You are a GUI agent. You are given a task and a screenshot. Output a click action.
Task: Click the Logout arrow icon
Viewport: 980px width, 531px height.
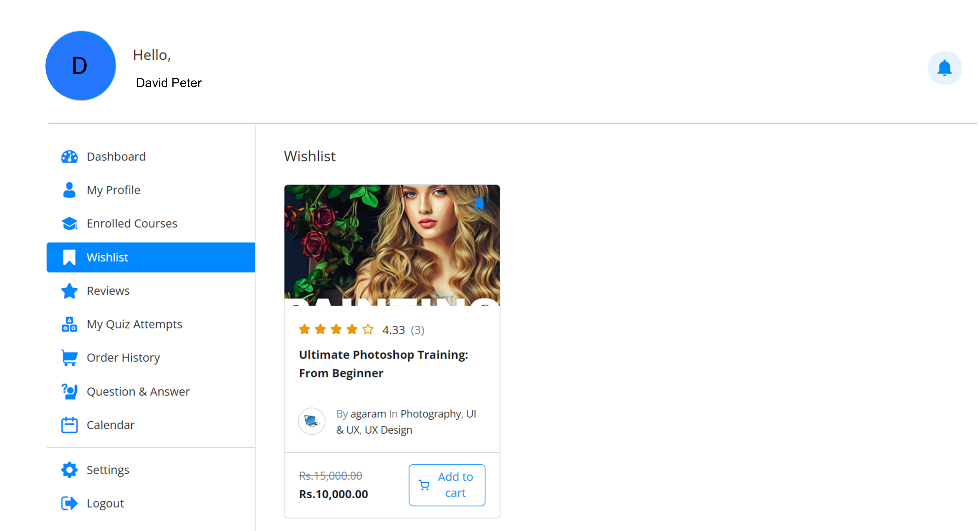pyautogui.click(x=69, y=503)
